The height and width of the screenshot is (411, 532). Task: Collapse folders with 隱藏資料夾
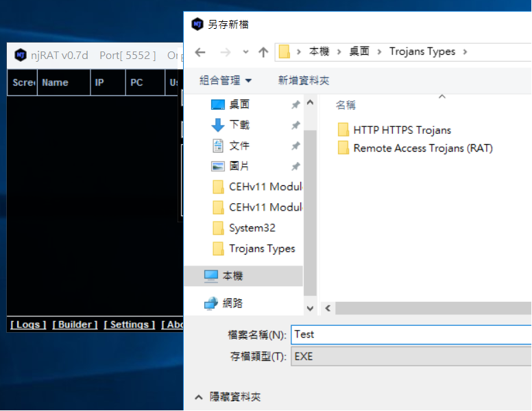228,397
